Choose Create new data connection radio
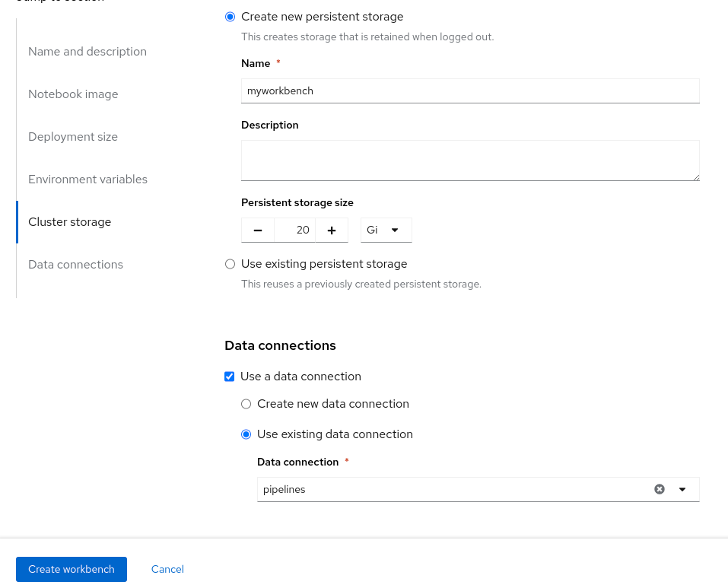Viewport: 728px width, 588px height. click(x=246, y=404)
